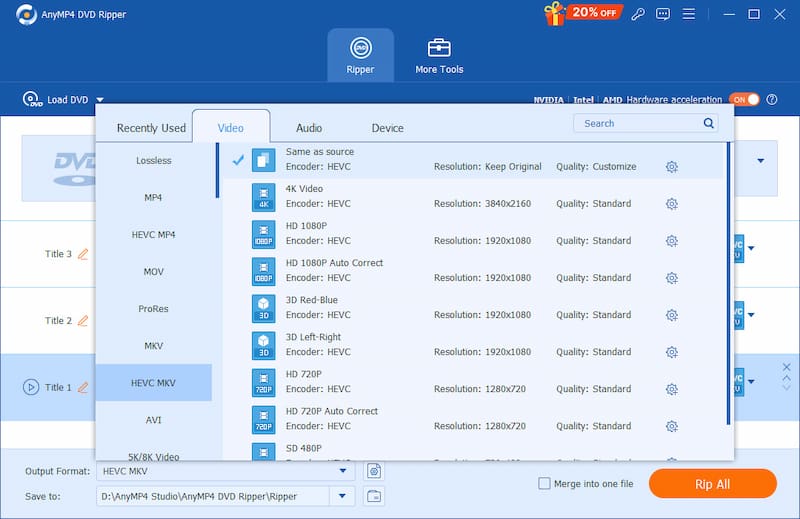Switch to the Device tab
800x519 pixels.
tap(387, 128)
